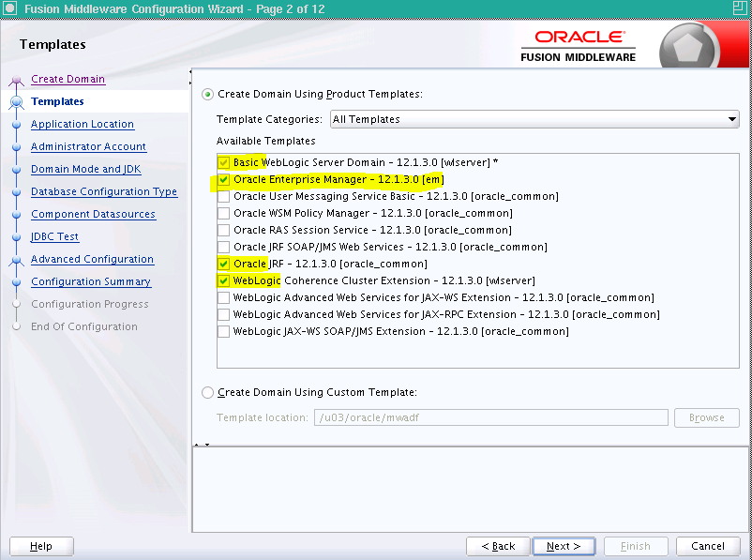
Task: Click the Create Domain step node icon
Action: (16, 80)
